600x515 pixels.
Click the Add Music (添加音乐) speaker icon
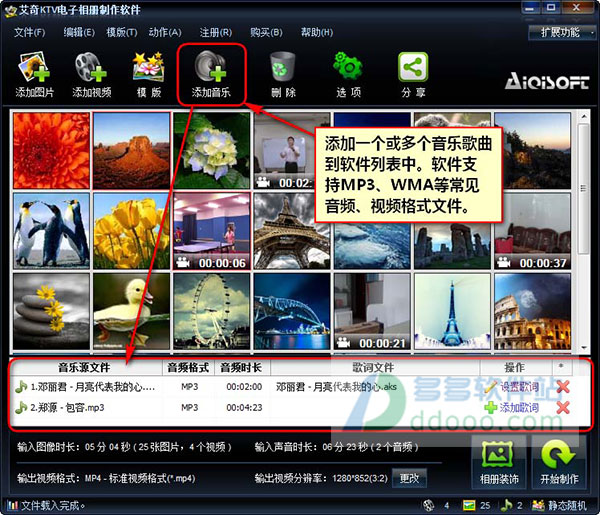coord(211,67)
